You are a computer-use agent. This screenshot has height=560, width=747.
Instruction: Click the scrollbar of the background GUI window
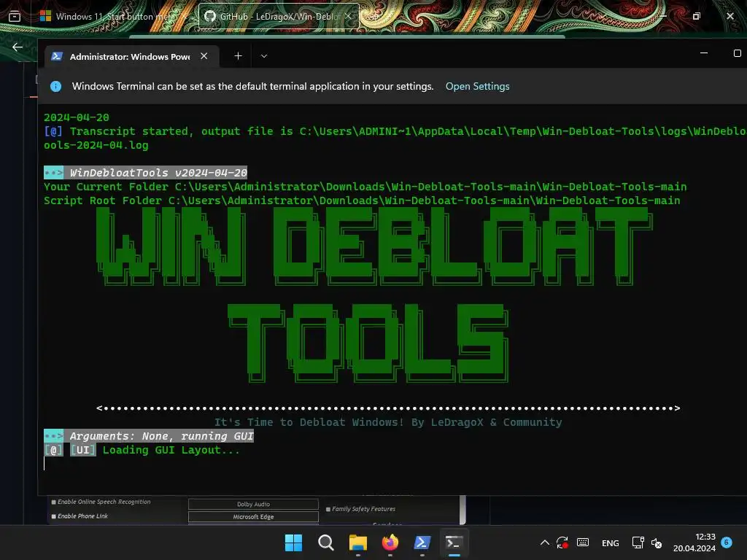pyautogui.click(x=462, y=510)
